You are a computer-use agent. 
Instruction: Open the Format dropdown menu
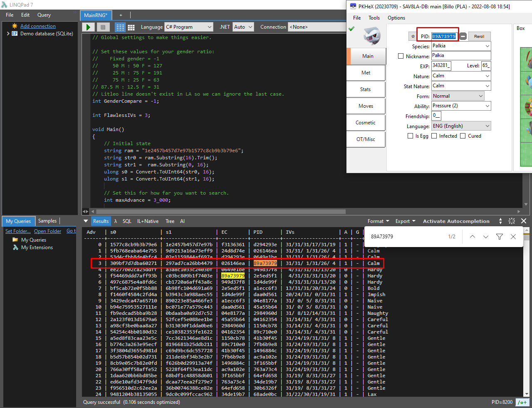pos(378,221)
